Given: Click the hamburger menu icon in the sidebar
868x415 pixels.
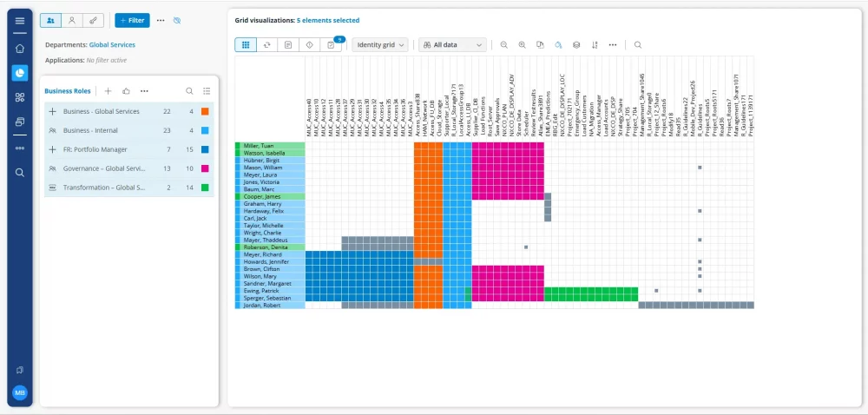Looking at the screenshot, I should (x=20, y=20).
